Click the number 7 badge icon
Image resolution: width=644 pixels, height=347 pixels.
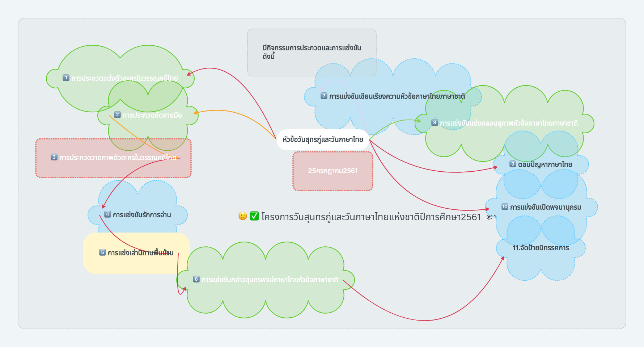[324, 96]
